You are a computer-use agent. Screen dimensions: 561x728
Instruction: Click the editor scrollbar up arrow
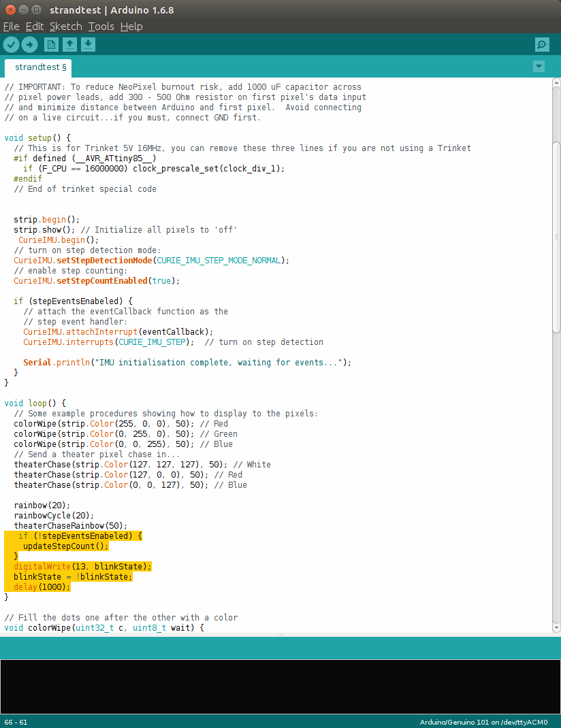(x=556, y=82)
